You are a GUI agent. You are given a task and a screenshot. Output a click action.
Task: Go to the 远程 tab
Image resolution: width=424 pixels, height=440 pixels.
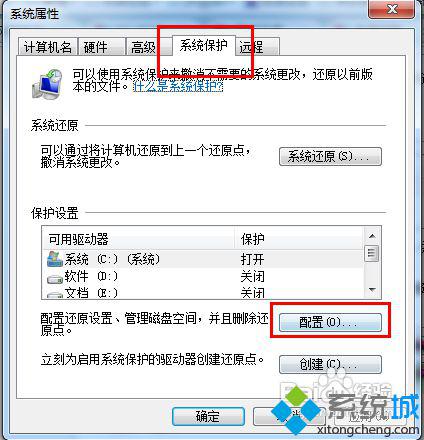[x=257, y=47]
